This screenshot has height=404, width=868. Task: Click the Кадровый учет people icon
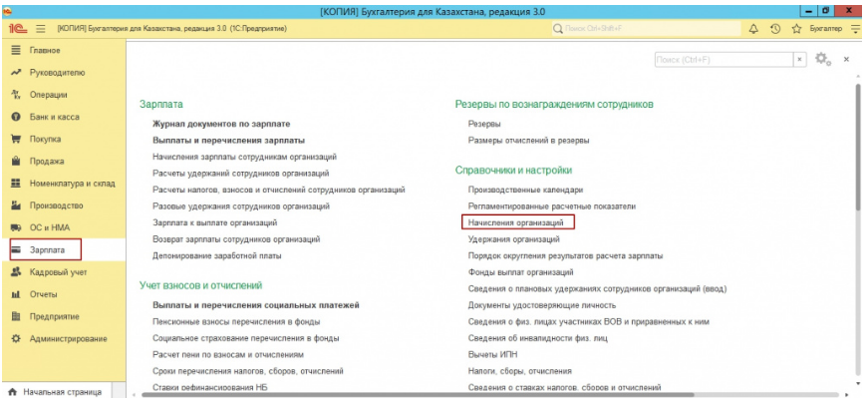[x=16, y=272]
